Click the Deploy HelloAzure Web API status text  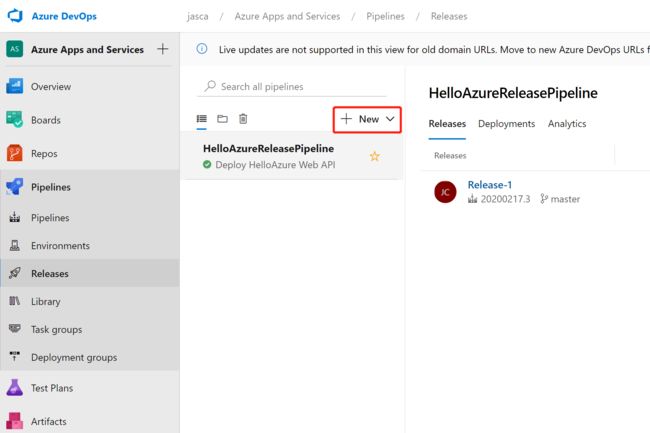click(x=275, y=164)
